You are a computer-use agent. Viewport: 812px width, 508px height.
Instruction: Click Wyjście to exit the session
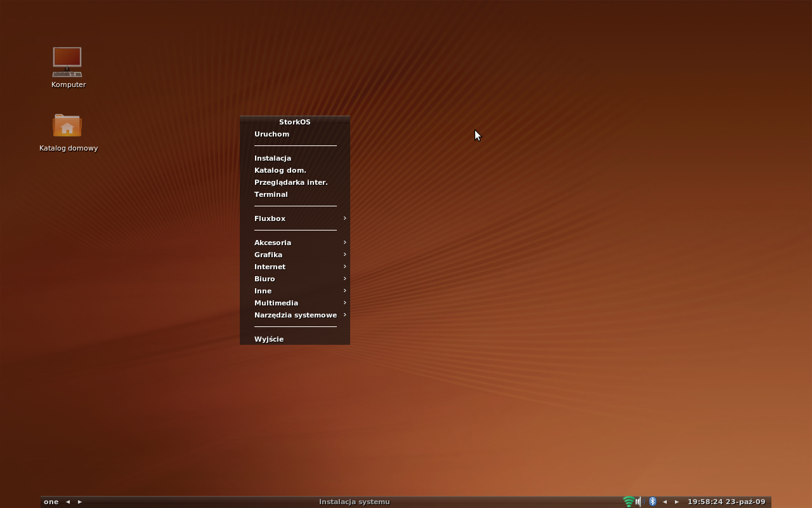(x=269, y=339)
